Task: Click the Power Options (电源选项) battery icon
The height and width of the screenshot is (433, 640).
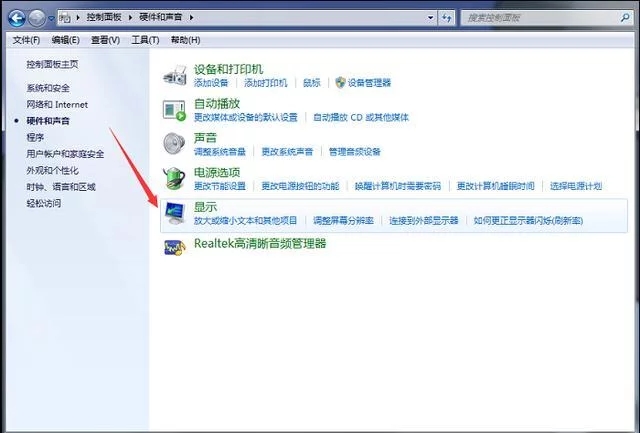Action: [175, 178]
